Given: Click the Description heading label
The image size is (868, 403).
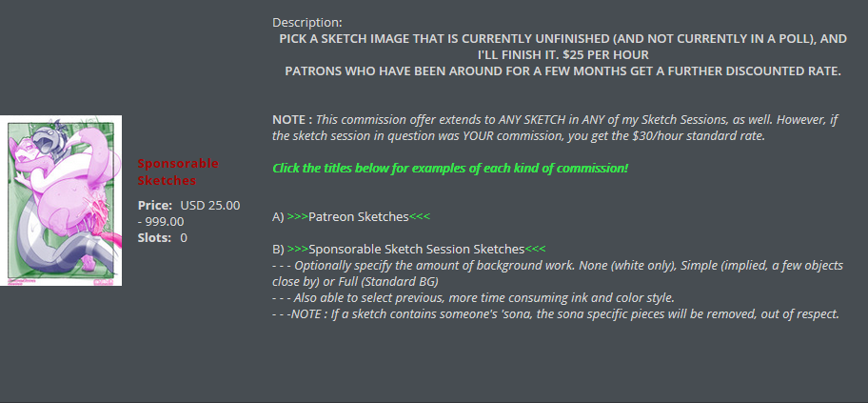Looking at the screenshot, I should [306, 22].
